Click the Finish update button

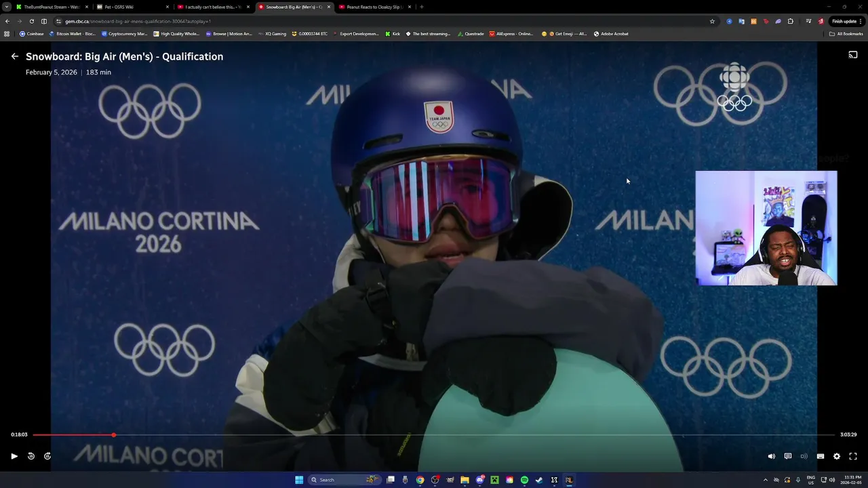pyautogui.click(x=847, y=21)
